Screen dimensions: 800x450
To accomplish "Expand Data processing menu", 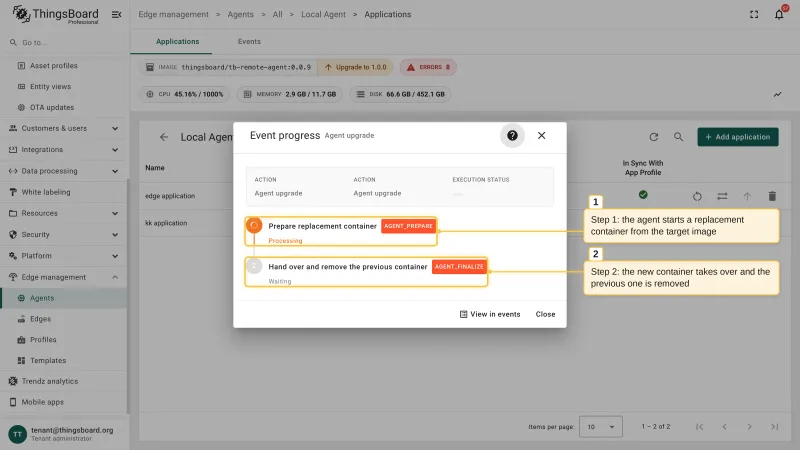I will tap(64, 171).
